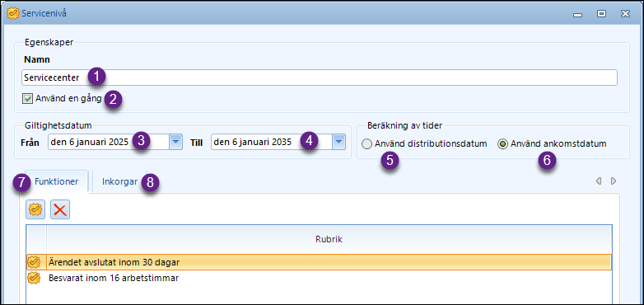644x305 pixels.
Task: Open the Från date picker dropdown arrow
Action: click(175, 142)
